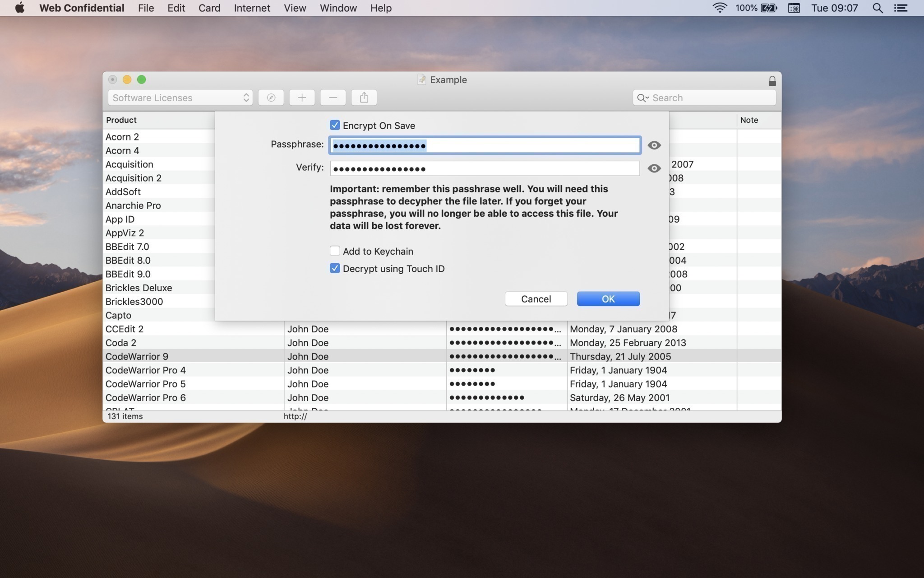Click the keyboard input menu icon

pos(794,8)
